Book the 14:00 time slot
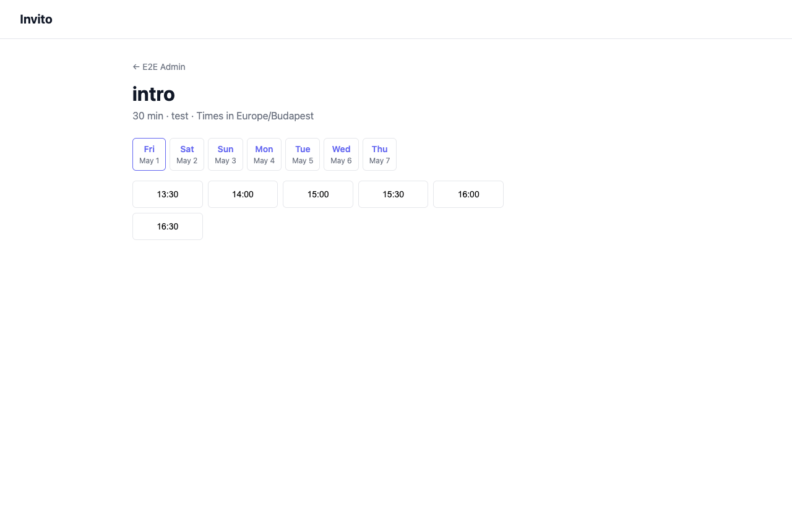Screen dimensions: 792x532 tap(243, 194)
